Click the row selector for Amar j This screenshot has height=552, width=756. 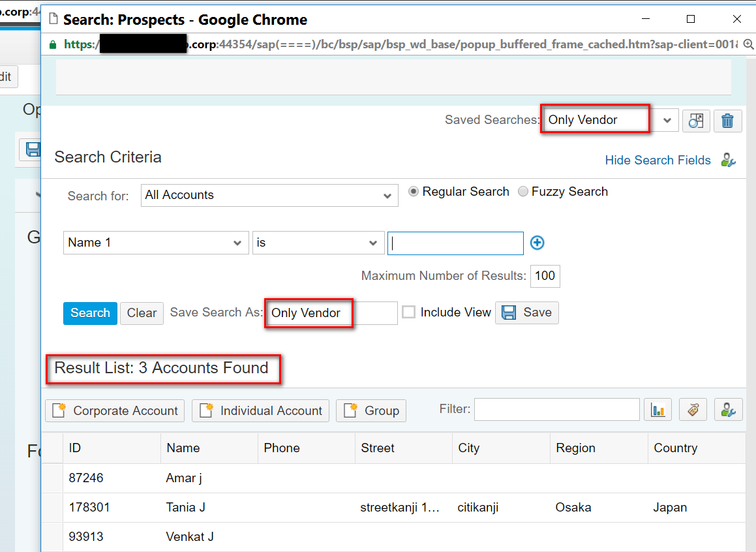pos(52,478)
